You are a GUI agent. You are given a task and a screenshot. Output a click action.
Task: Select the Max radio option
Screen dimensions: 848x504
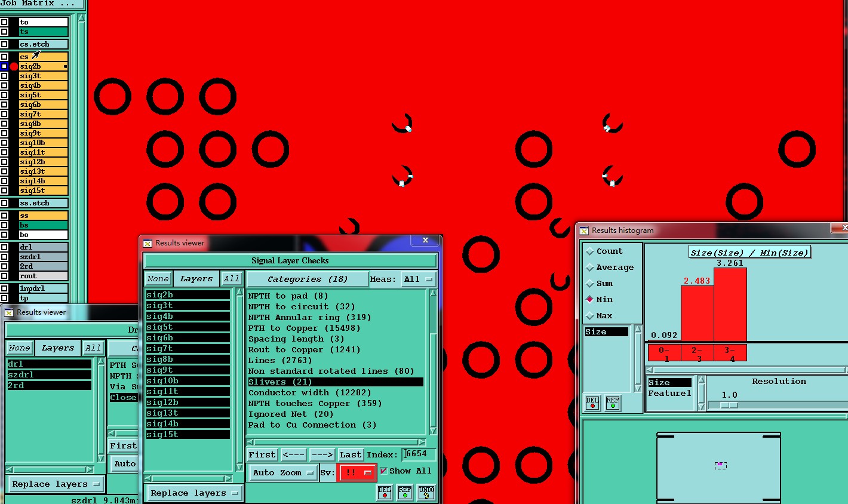click(x=590, y=316)
